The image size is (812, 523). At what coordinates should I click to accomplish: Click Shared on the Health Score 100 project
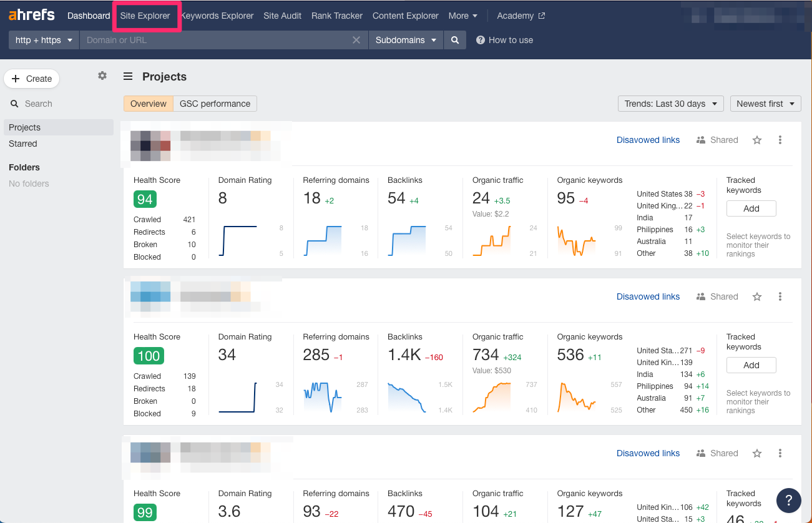point(717,296)
